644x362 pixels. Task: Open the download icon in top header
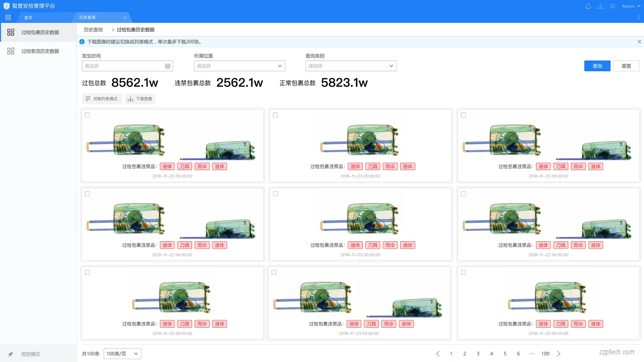click(x=600, y=7)
